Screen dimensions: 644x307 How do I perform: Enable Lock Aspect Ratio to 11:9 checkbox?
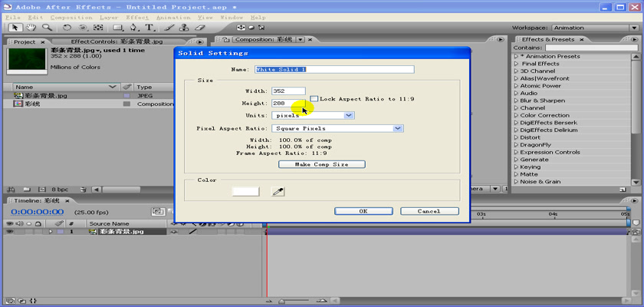pyautogui.click(x=314, y=99)
